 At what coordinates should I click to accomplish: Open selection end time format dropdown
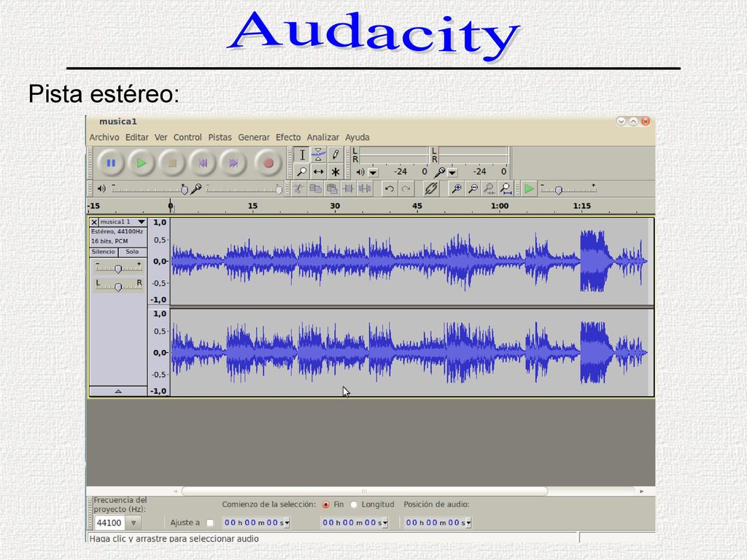pos(385,523)
